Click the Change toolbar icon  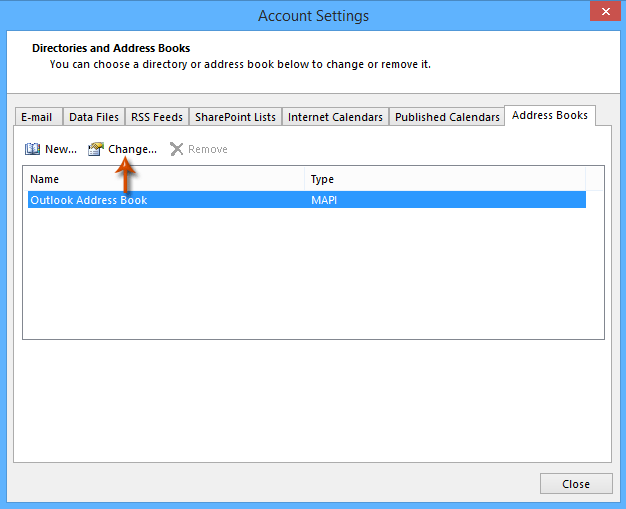[x=96, y=149]
